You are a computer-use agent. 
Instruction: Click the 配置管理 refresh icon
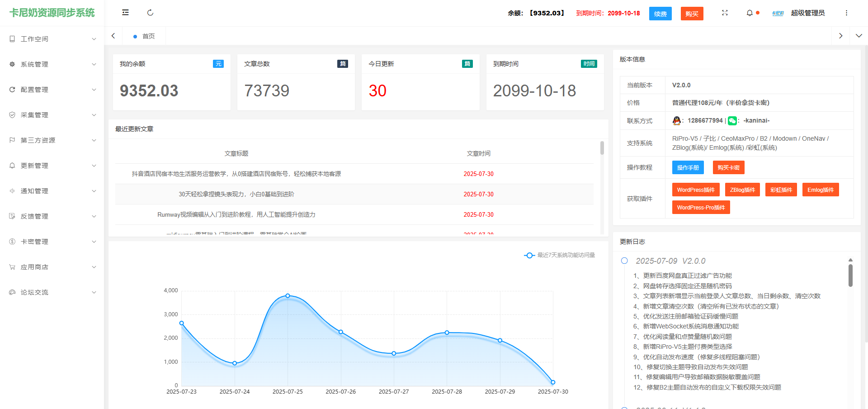(12, 90)
